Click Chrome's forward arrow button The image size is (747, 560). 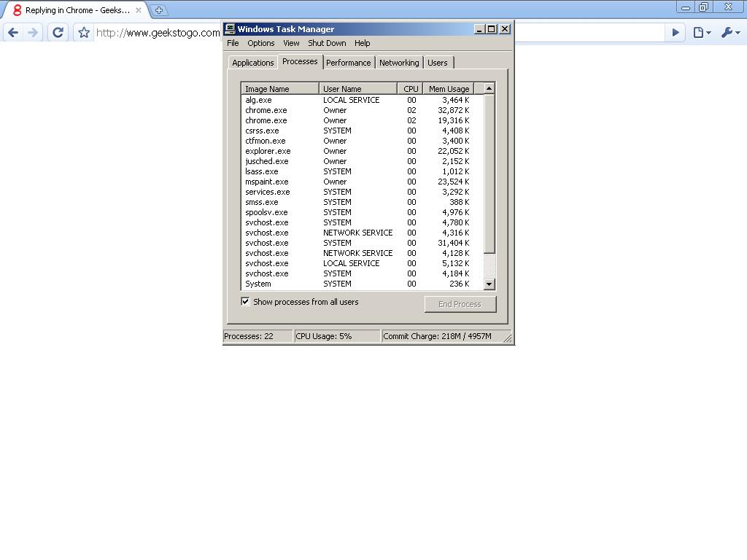pos(33,32)
